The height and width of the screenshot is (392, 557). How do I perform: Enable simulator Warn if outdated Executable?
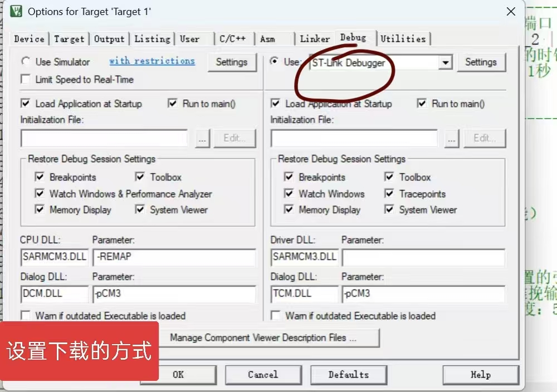[26, 315]
